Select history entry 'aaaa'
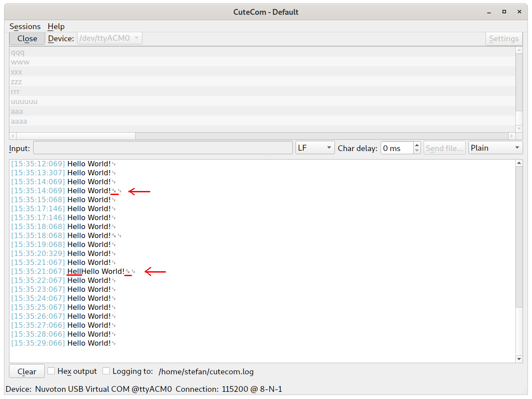 click(262, 121)
